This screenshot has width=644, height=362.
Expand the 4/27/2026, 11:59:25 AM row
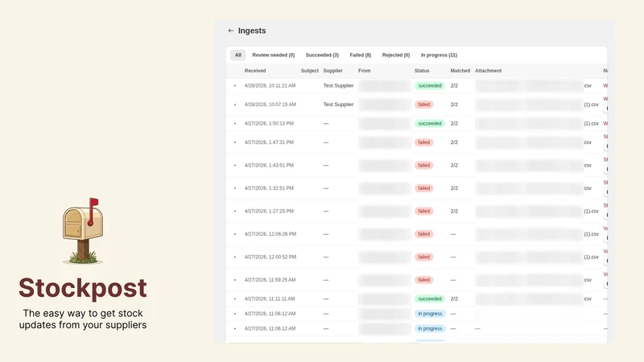click(x=235, y=280)
